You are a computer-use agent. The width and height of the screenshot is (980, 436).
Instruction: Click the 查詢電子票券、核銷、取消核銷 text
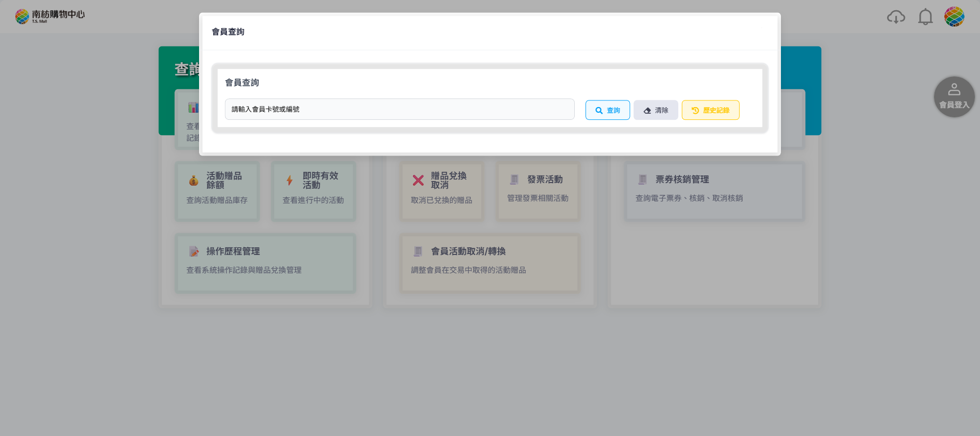pyautogui.click(x=689, y=198)
